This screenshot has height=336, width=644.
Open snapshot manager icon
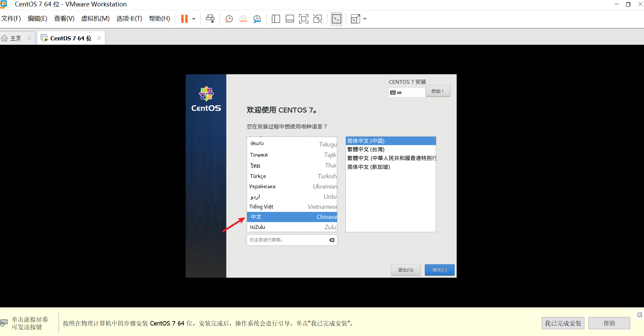click(x=257, y=19)
